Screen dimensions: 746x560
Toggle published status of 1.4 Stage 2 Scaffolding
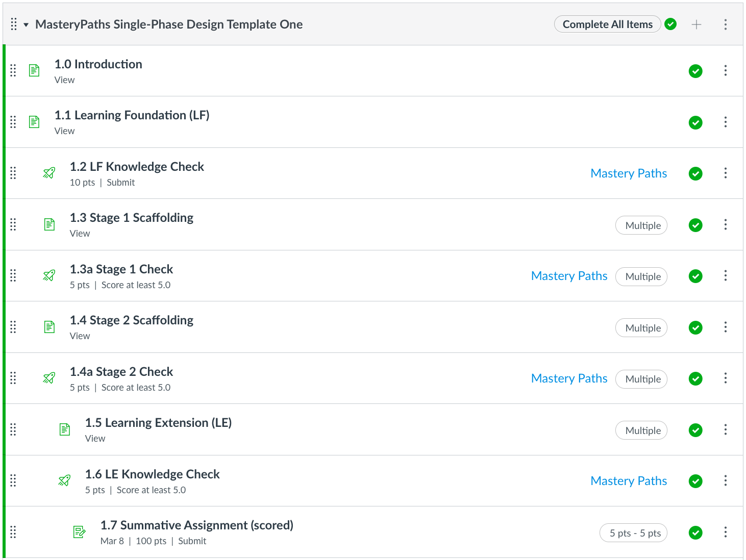[x=695, y=327]
